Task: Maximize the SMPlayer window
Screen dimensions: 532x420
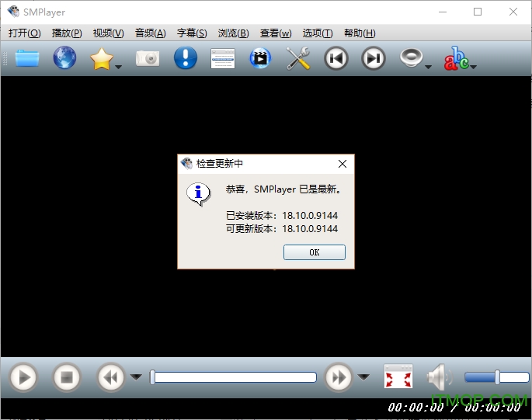Action: pos(478,12)
